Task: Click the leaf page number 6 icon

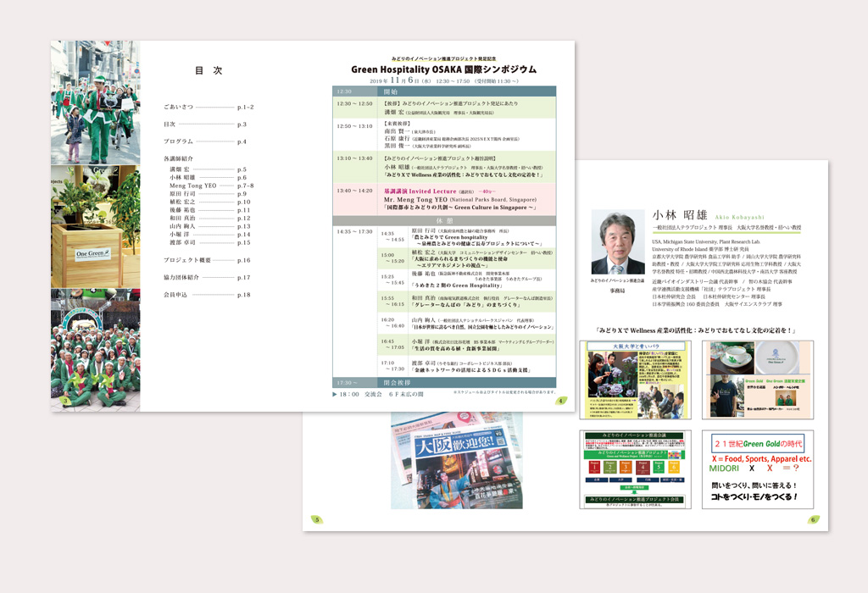Action: coord(813,520)
